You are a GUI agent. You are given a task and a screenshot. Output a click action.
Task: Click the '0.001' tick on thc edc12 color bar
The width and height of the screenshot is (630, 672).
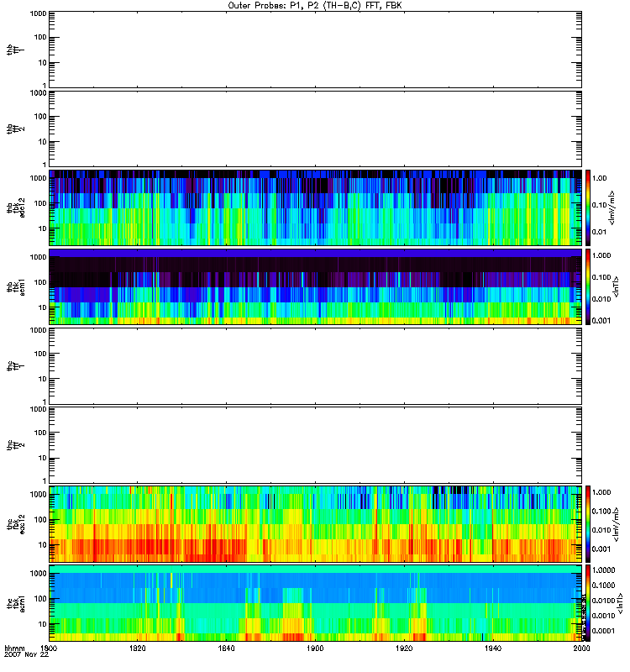click(601, 549)
